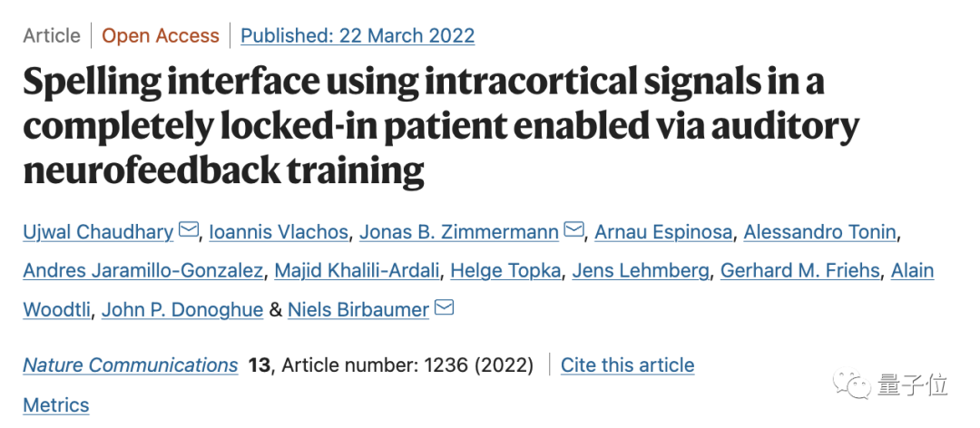This screenshot has height=428, width=980.
Task: Select author Jonas B. Zimmermann
Action: coord(459,232)
